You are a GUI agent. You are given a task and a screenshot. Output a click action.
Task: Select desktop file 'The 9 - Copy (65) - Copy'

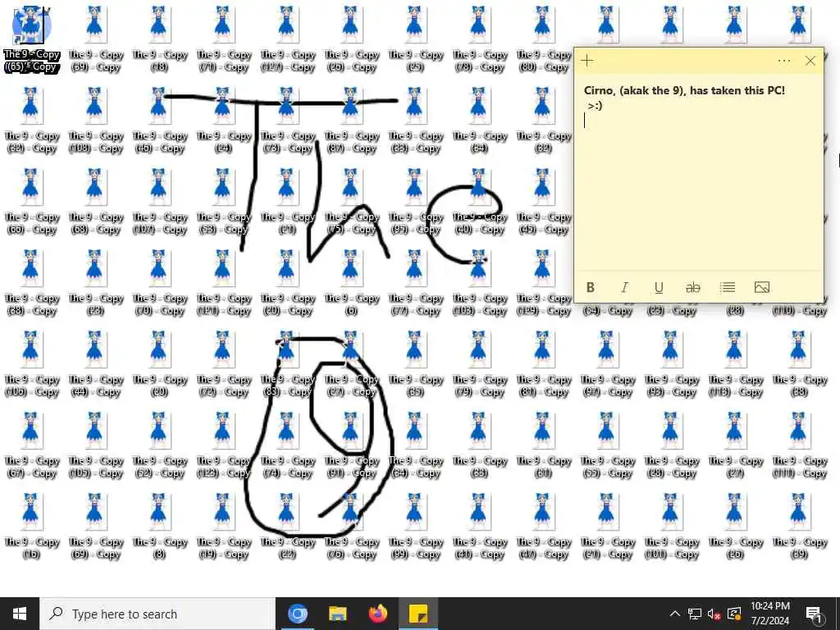[32, 39]
